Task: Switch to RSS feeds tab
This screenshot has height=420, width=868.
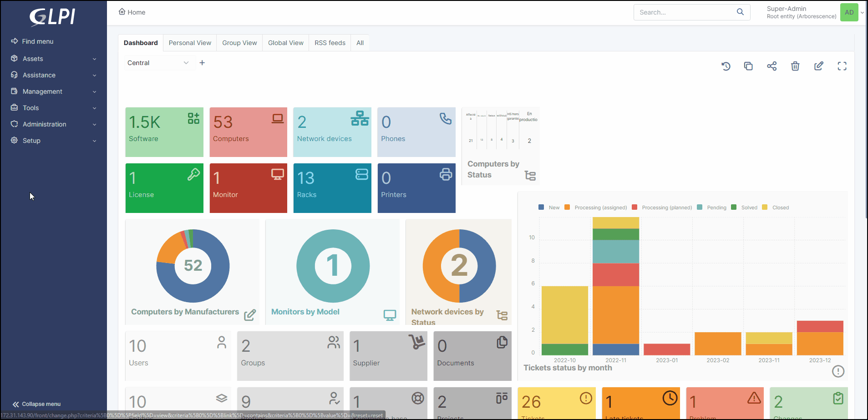Action: [330, 43]
